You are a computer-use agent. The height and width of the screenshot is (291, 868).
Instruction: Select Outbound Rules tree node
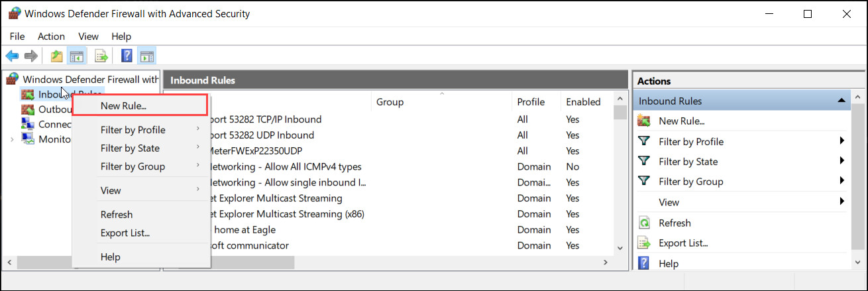(54, 109)
